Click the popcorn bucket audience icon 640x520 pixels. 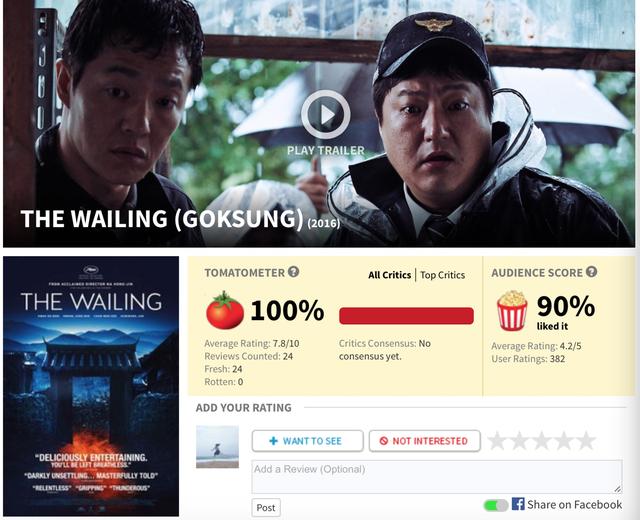(x=512, y=310)
